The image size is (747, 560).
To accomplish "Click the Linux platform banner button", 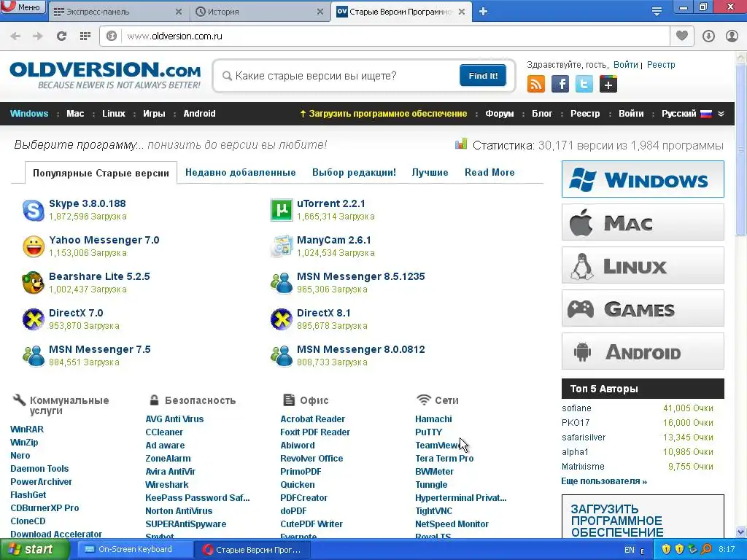I will (x=643, y=265).
